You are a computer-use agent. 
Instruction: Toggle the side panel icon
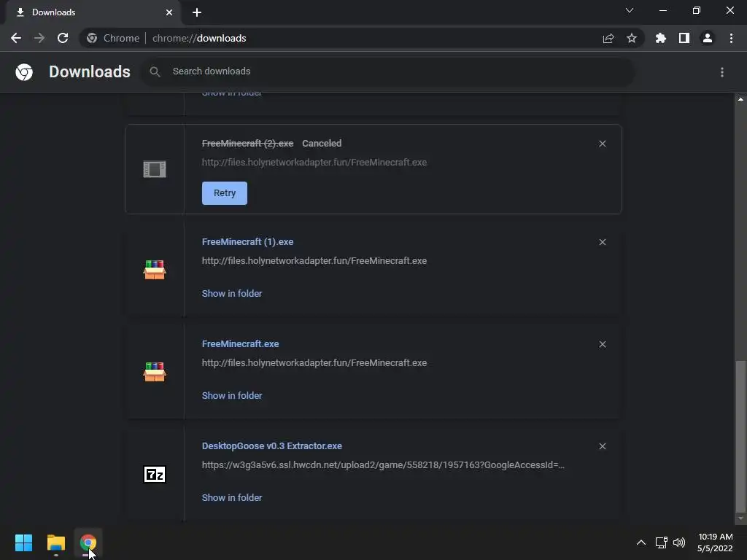click(x=684, y=38)
